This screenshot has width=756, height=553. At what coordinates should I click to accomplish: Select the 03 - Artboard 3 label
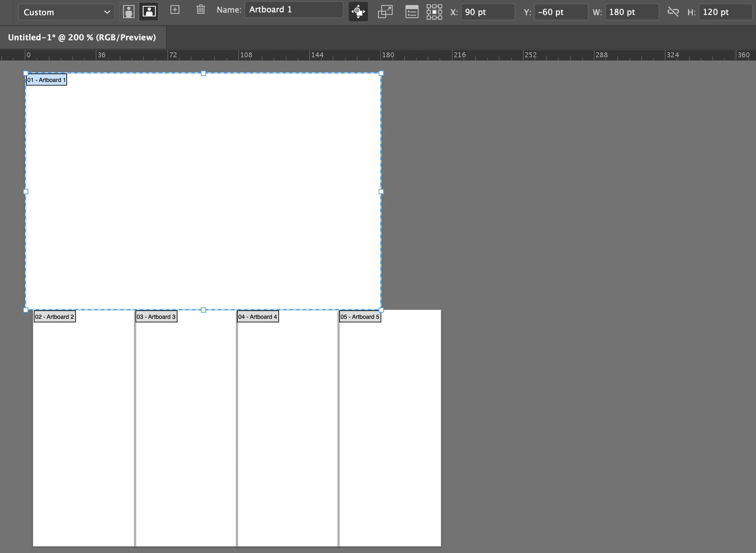(x=156, y=317)
